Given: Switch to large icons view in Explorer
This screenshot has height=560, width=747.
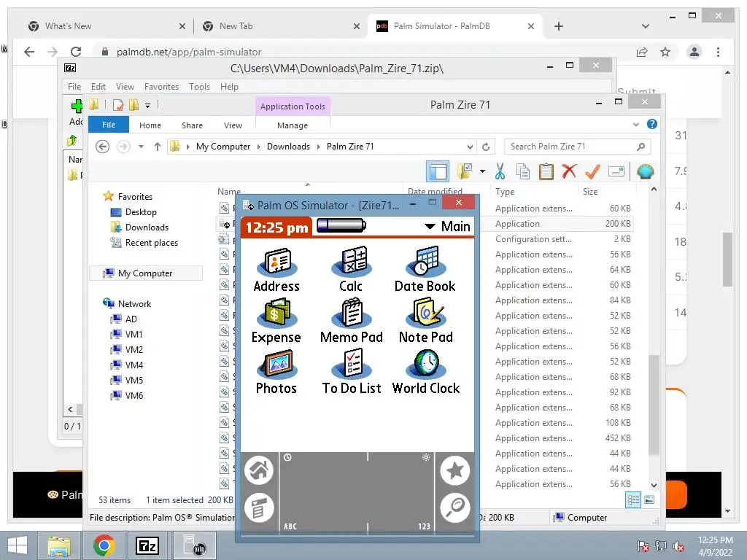Looking at the screenshot, I should pyautogui.click(x=649, y=499).
